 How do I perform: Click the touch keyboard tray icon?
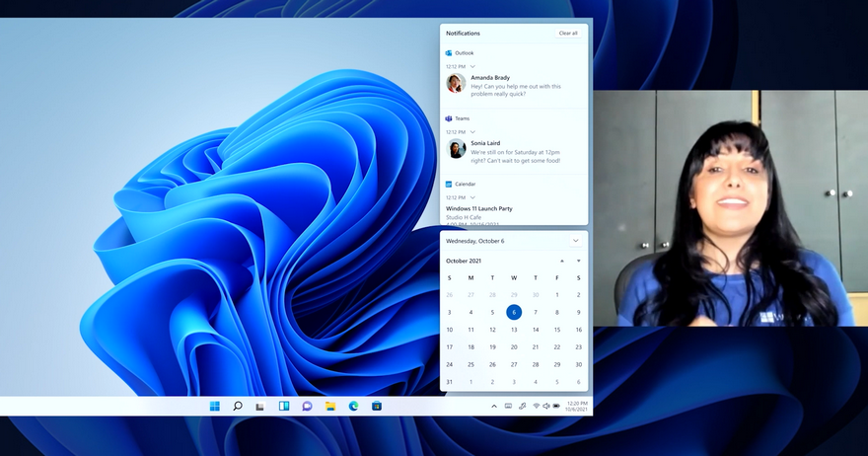[x=508, y=406]
